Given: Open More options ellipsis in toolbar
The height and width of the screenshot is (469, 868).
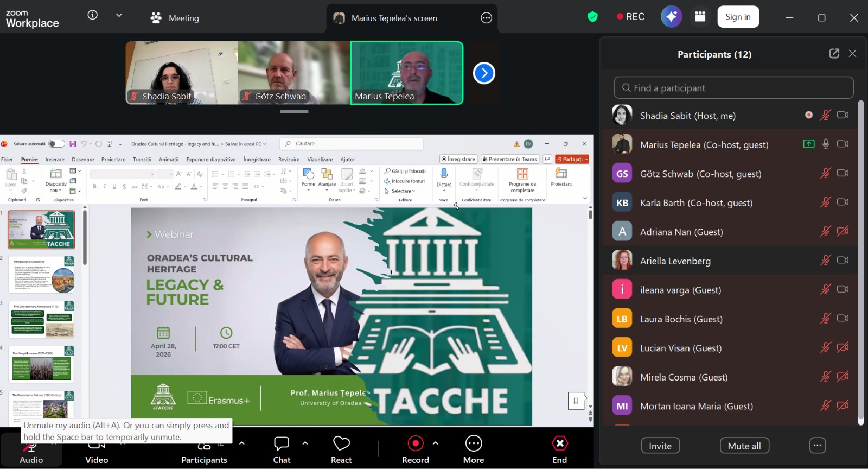Looking at the screenshot, I should [x=473, y=444].
